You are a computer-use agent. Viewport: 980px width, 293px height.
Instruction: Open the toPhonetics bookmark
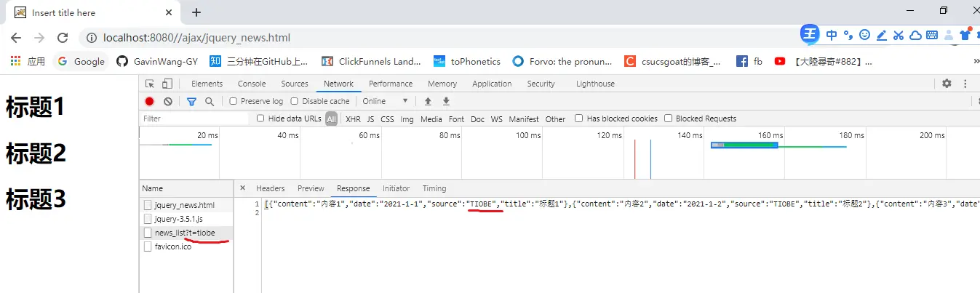coord(467,62)
